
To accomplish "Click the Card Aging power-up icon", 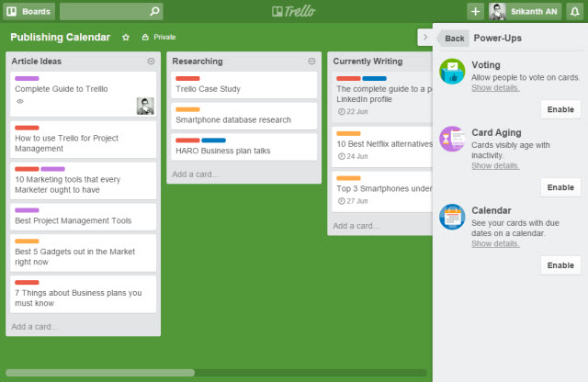I will point(452,139).
